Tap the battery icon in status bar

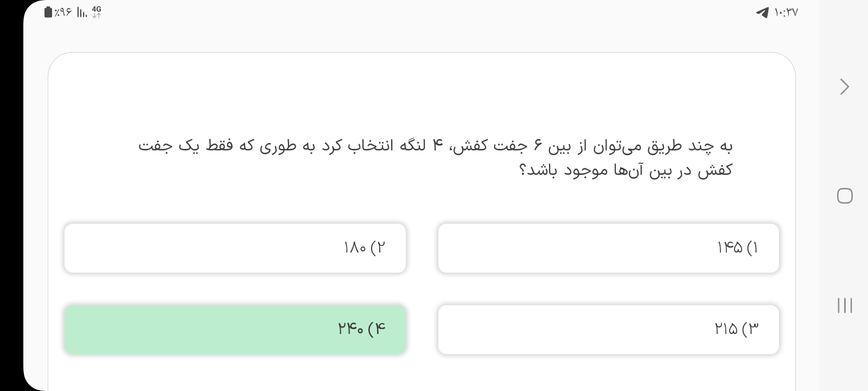49,12
